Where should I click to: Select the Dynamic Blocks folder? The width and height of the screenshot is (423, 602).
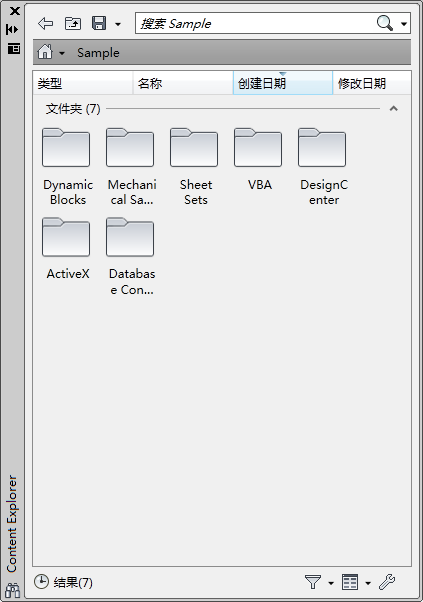[x=68, y=167]
